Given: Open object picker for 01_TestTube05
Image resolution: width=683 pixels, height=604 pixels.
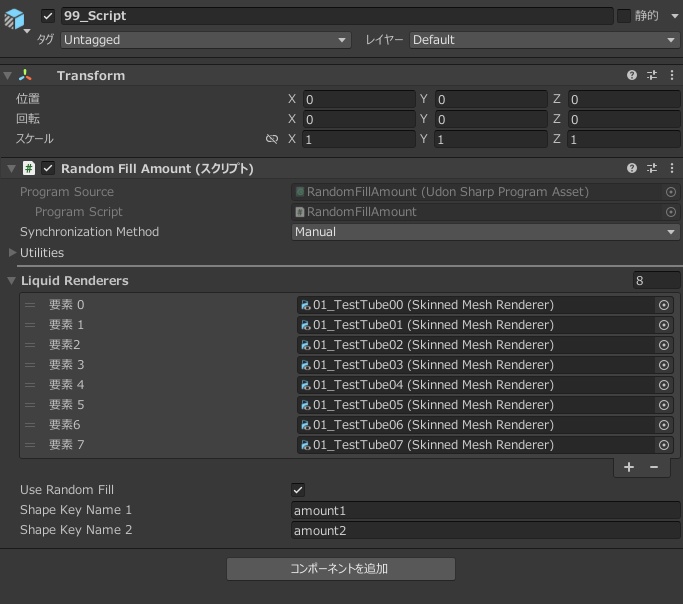Looking at the screenshot, I should 664,405.
